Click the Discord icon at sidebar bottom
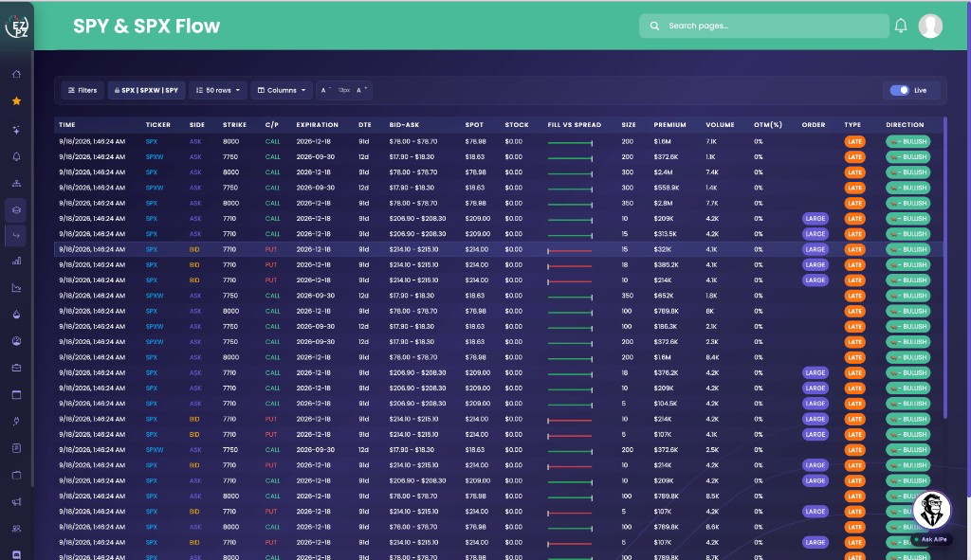This screenshot has height=560, width=971. coord(17,555)
